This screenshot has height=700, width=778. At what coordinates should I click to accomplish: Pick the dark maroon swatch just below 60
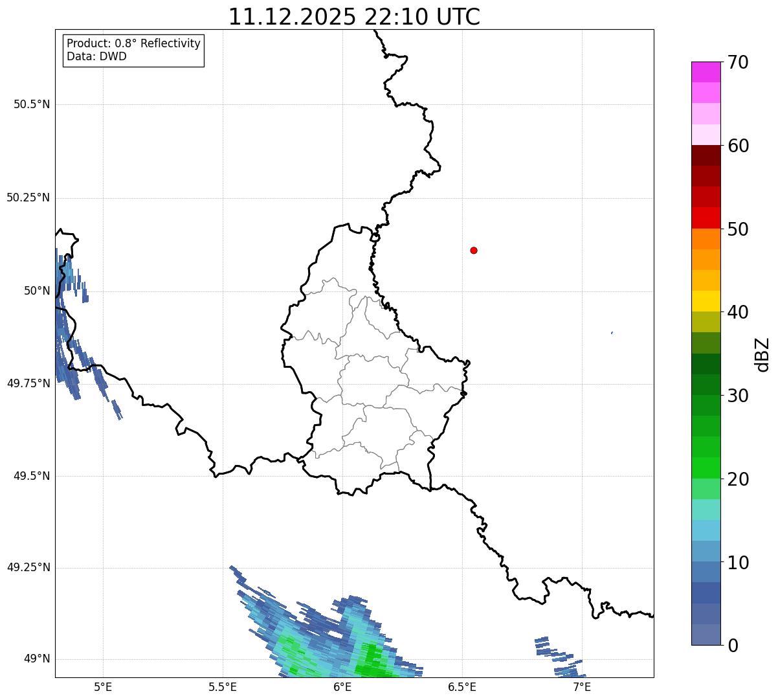point(706,155)
